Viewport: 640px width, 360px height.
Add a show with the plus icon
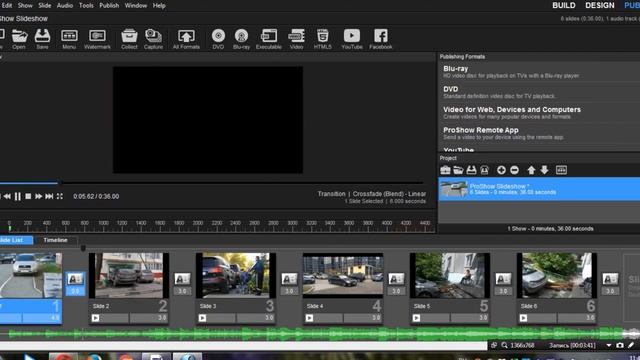tap(501, 170)
